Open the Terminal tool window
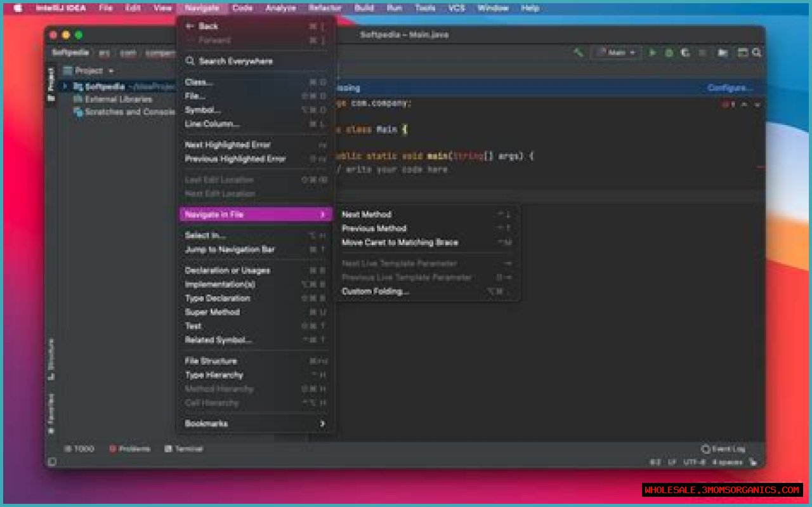Image resolution: width=812 pixels, height=507 pixels. click(x=183, y=449)
